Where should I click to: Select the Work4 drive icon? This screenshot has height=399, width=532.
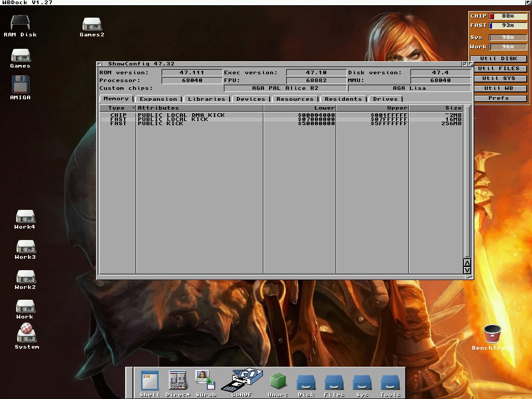coord(25,219)
